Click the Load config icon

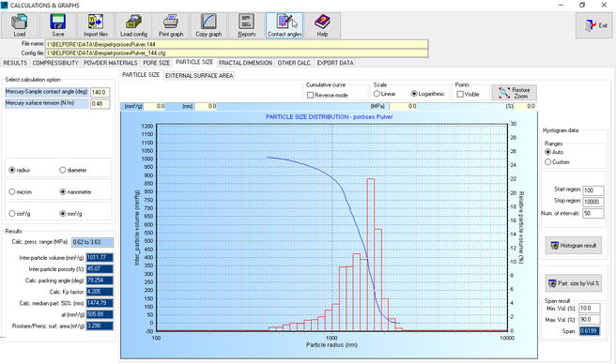click(x=133, y=22)
